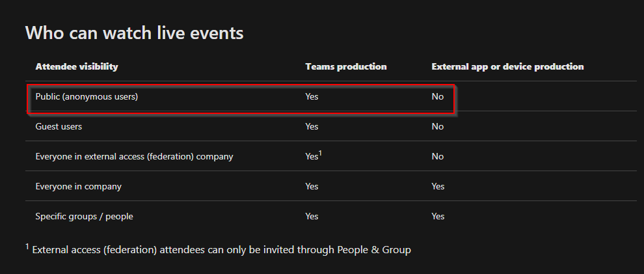644x274 pixels.
Task: Click Teams production 'Yes' for Everyone in company
Action: pyautogui.click(x=312, y=186)
